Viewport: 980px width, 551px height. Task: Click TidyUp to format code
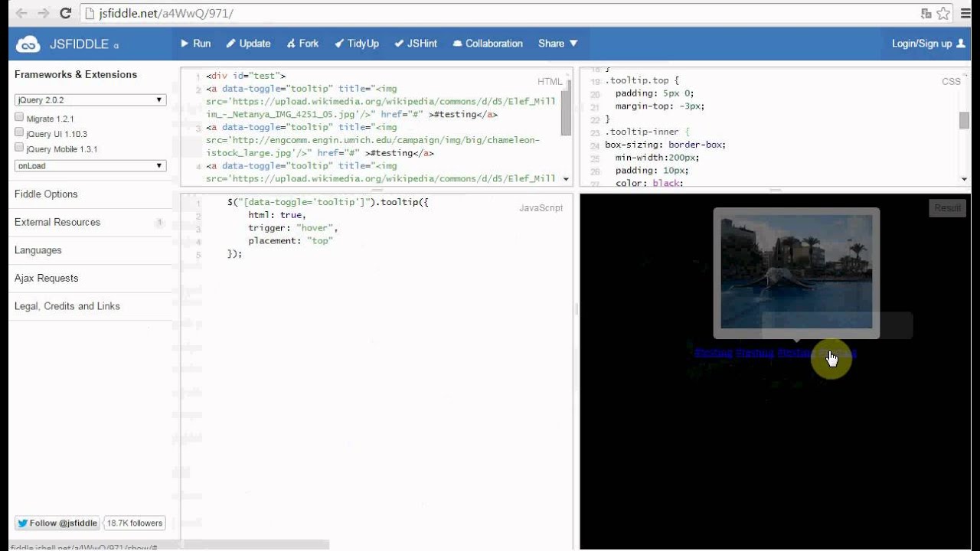(x=358, y=44)
